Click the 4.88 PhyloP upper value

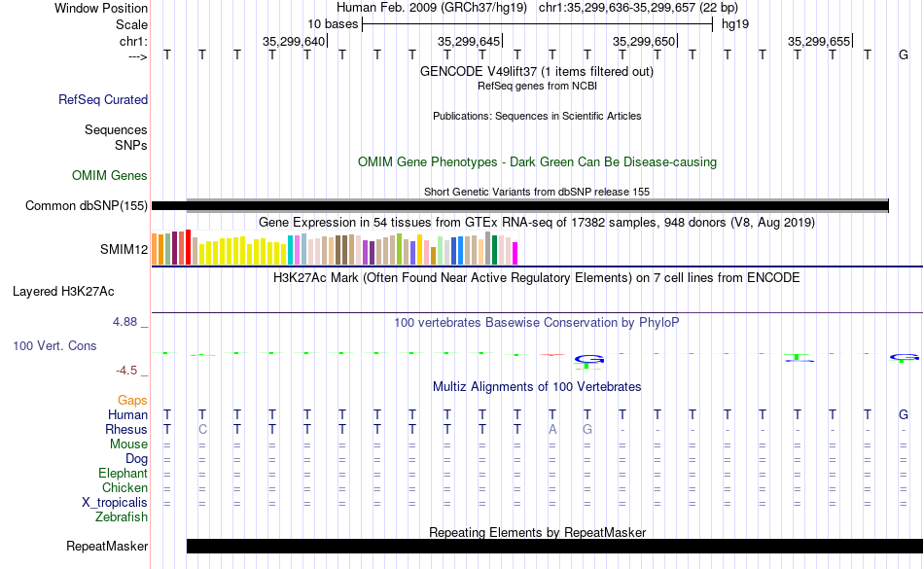pos(124,322)
